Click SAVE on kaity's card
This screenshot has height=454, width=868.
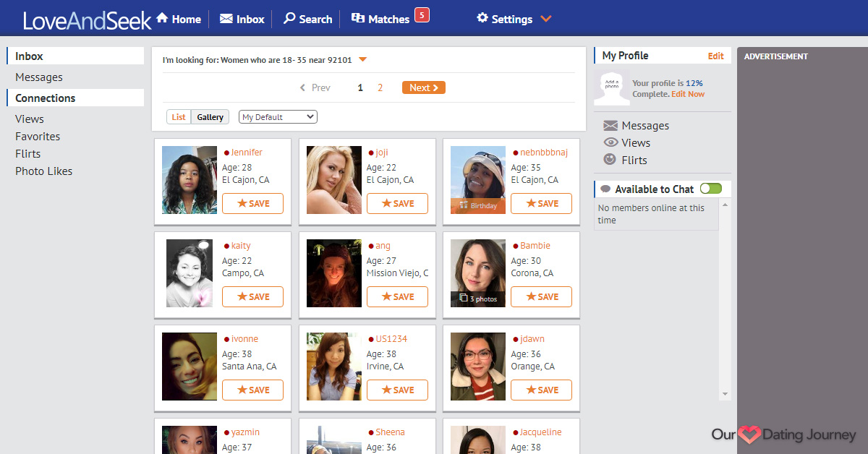coord(252,297)
